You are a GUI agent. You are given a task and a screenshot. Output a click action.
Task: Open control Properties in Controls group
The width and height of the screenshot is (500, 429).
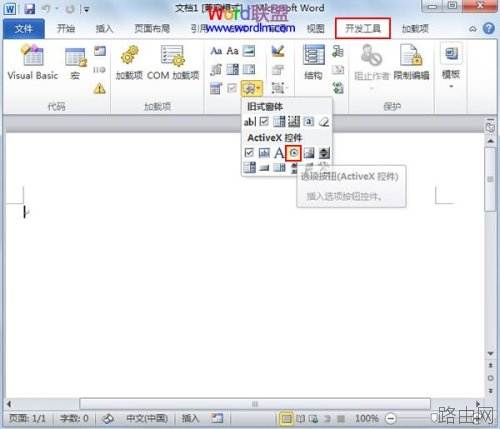tap(278, 70)
